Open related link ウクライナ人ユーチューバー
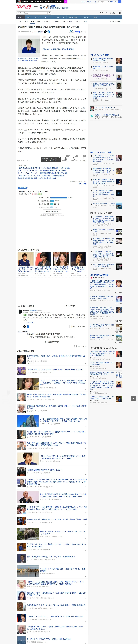The image size is (138, 644). [42, 173]
